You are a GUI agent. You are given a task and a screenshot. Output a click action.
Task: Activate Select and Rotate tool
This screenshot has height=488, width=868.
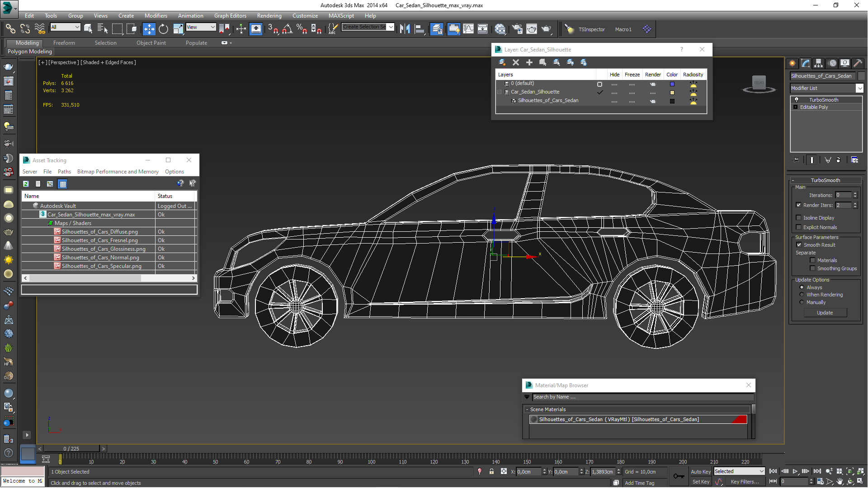[x=163, y=29]
